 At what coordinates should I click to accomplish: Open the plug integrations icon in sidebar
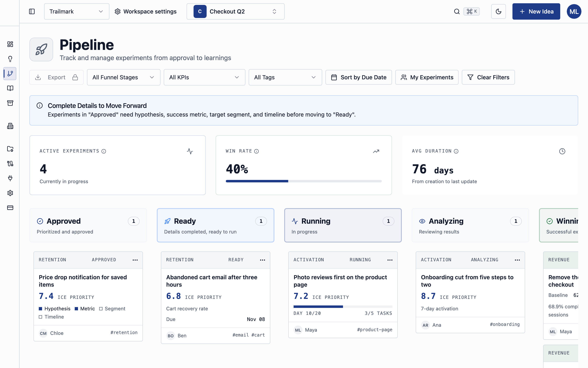coord(10,178)
